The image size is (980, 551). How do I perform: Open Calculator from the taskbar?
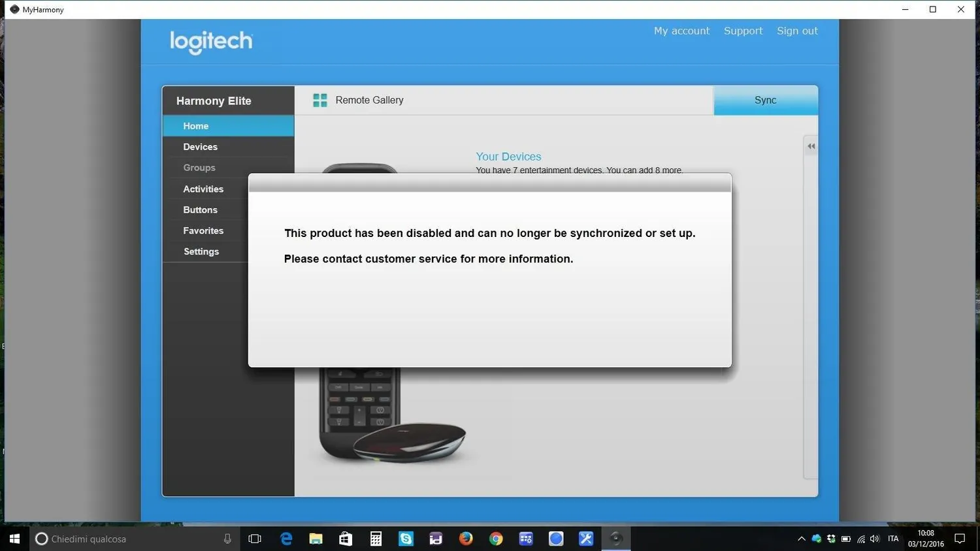pyautogui.click(x=376, y=539)
